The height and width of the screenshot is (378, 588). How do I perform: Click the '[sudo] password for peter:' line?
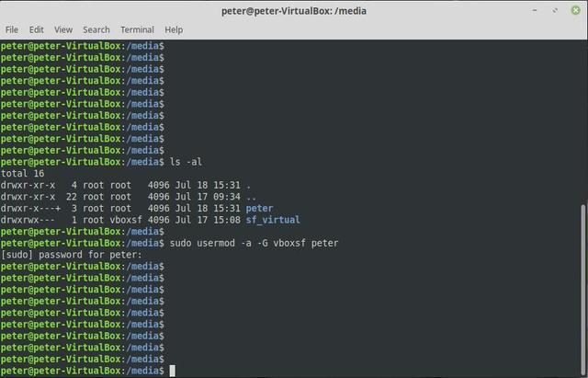(72, 255)
